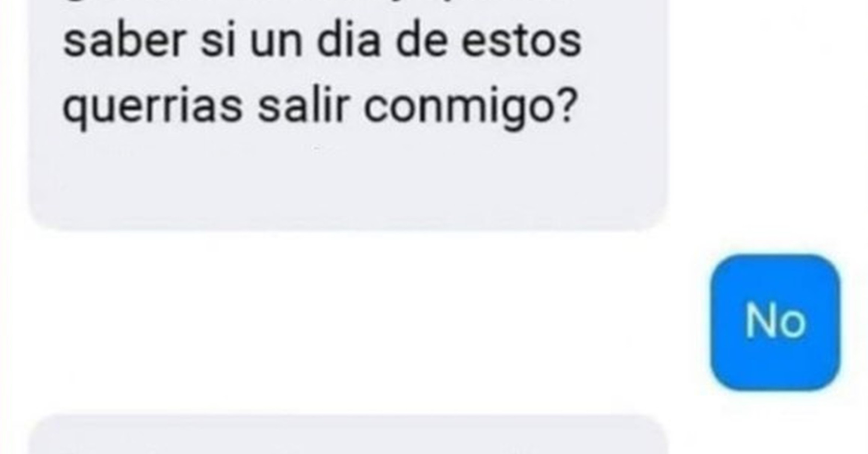Image resolution: width=868 pixels, height=454 pixels.
Task: Click the word "salir" in the message
Action: pyautogui.click(x=303, y=106)
